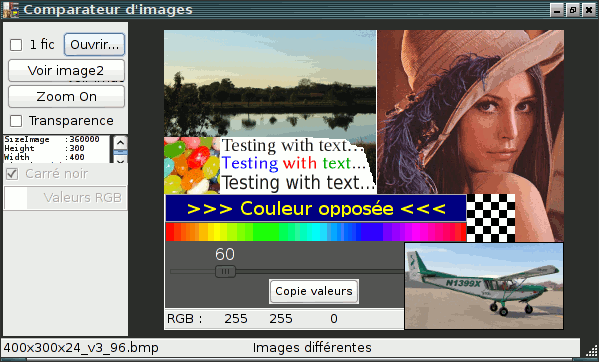The image size is (599, 362).
Task: Enable the Transparence checkbox
Action: pyautogui.click(x=16, y=121)
